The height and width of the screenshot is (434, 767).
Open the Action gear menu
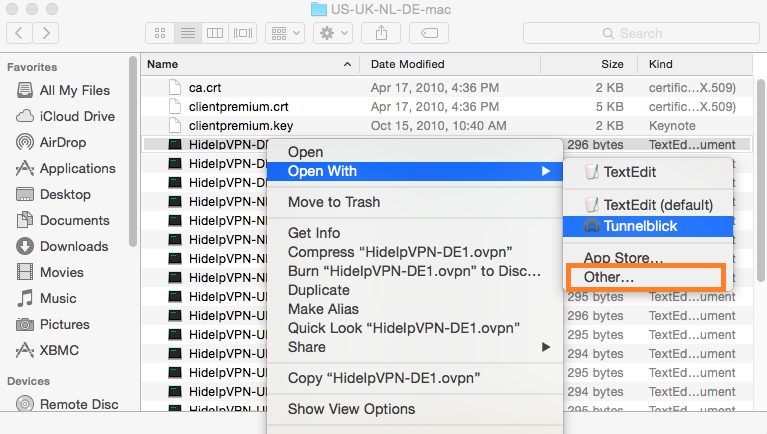click(333, 33)
